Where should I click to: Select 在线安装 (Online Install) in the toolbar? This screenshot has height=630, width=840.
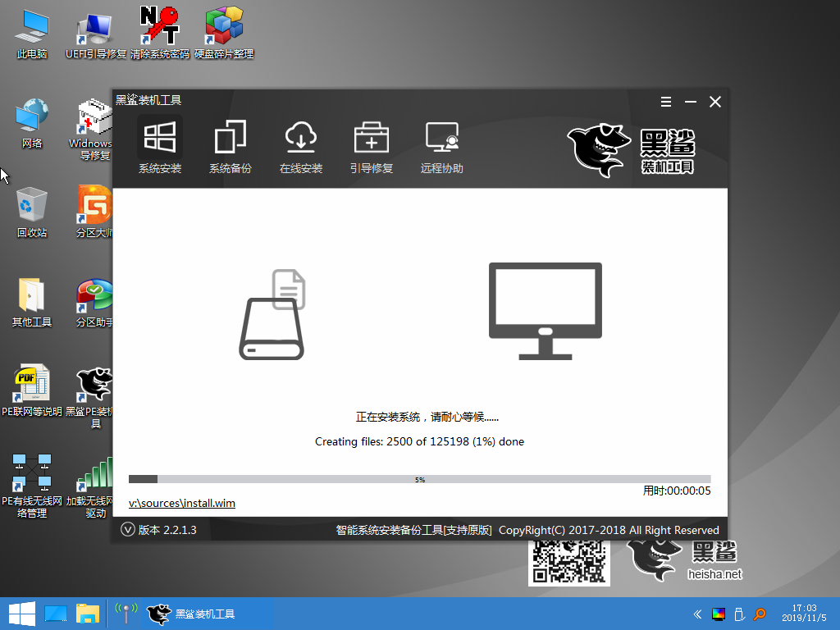pyautogui.click(x=301, y=146)
